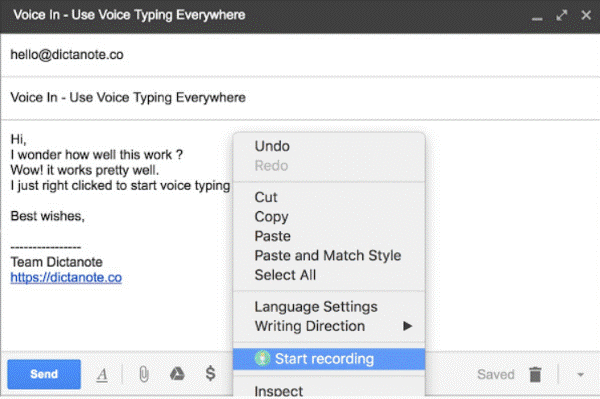Click the 'Team Dictanote' signature text
The width and height of the screenshot is (600, 399).
57,262
